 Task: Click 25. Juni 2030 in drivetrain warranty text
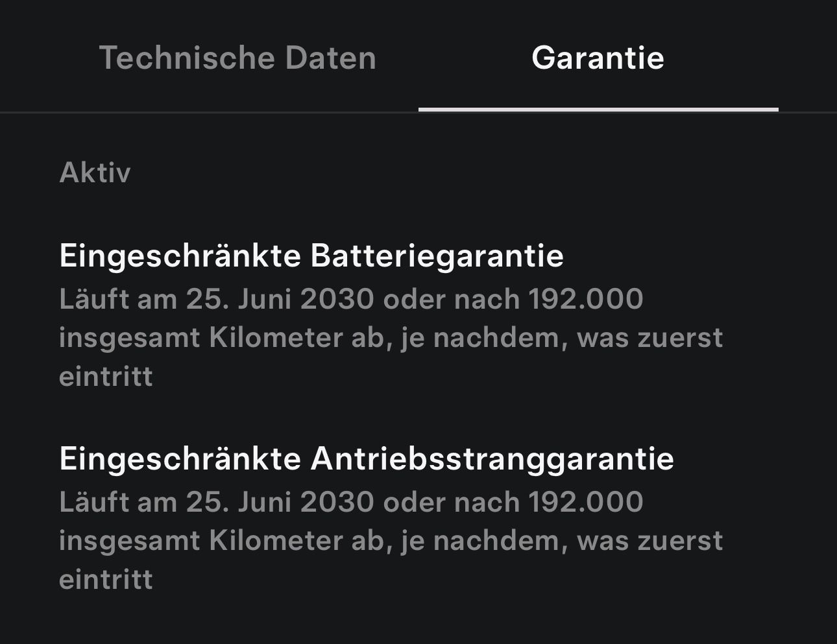pos(280,503)
